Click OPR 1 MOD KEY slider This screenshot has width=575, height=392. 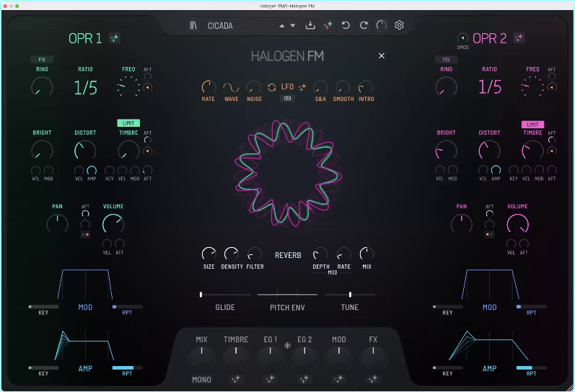click(43, 307)
